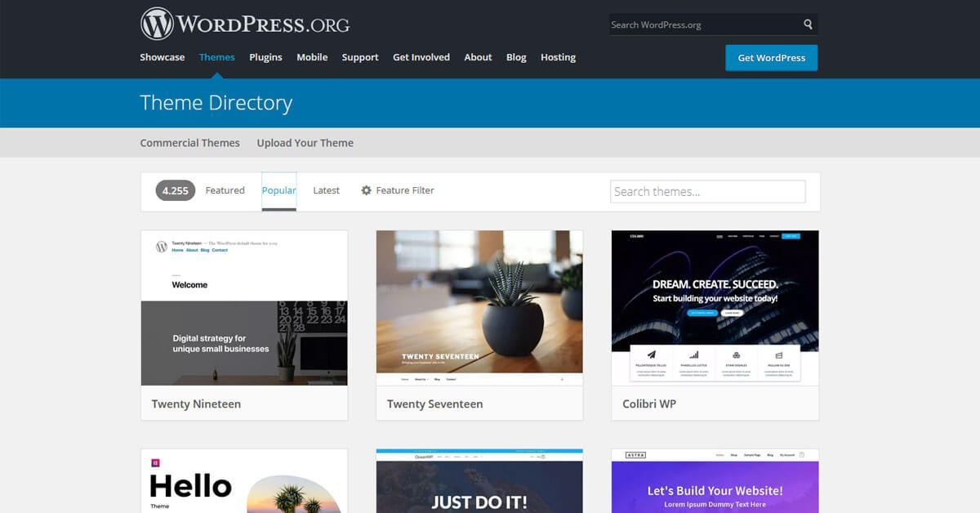
Task: Open the OceanWP Just Do It preview
Action: [479, 481]
